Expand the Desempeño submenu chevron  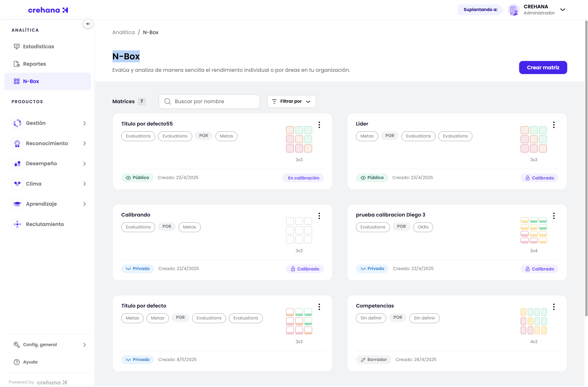pyautogui.click(x=84, y=164)
